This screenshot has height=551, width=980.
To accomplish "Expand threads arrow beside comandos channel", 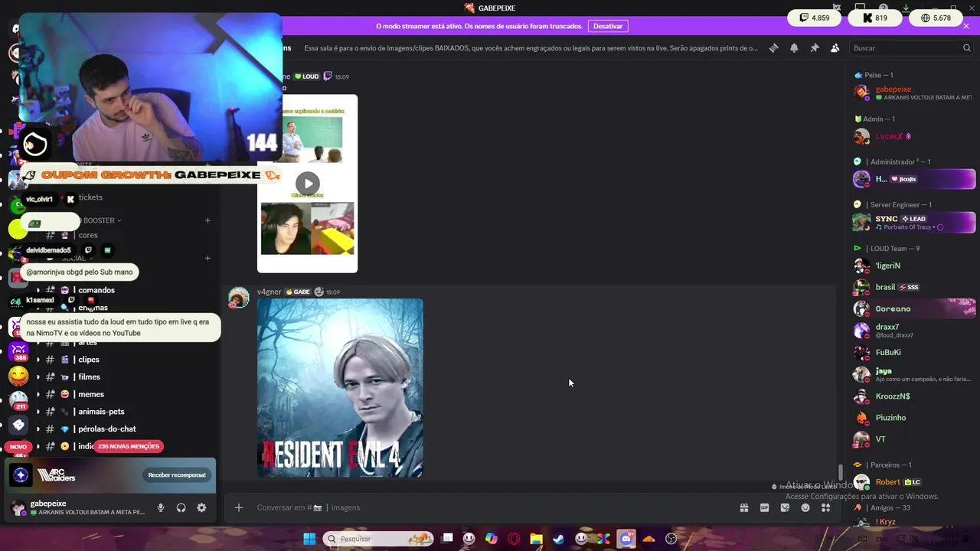I will click(38, 290).
